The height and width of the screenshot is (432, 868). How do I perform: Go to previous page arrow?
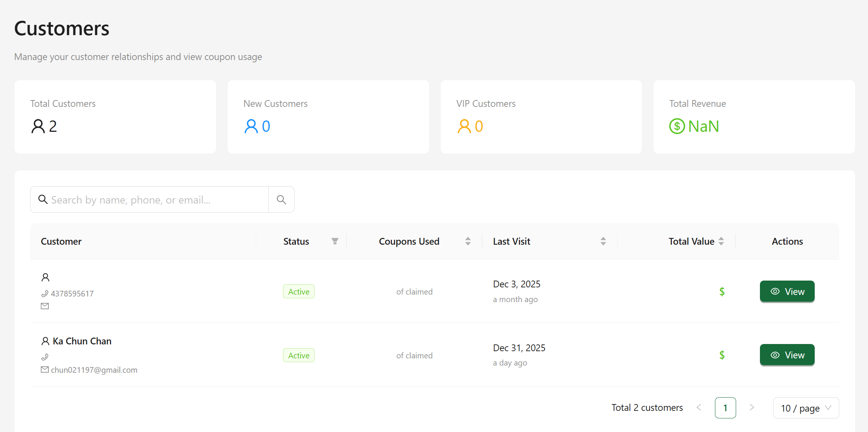pos(699,407)
